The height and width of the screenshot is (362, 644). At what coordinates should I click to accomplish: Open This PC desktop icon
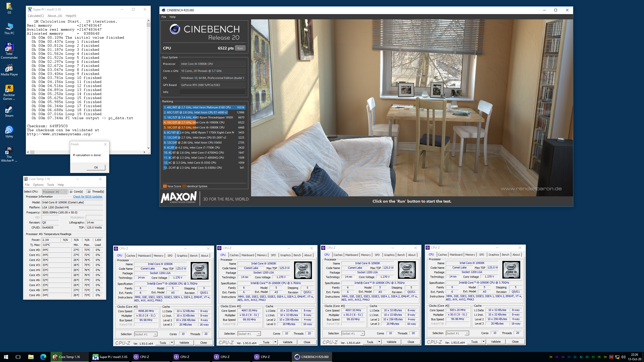pos(9,29)
